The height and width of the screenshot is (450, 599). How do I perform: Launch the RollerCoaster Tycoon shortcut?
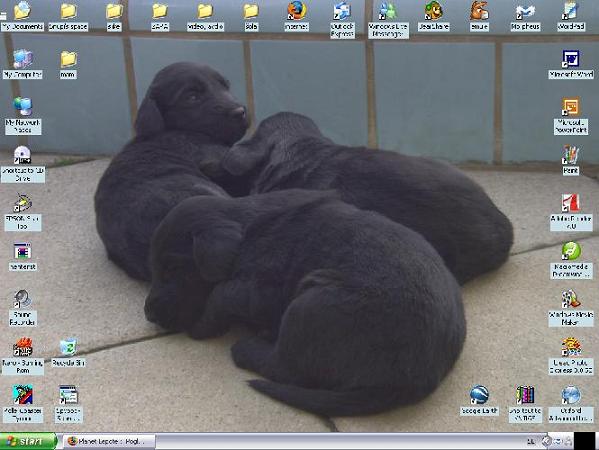pos(23,404)
